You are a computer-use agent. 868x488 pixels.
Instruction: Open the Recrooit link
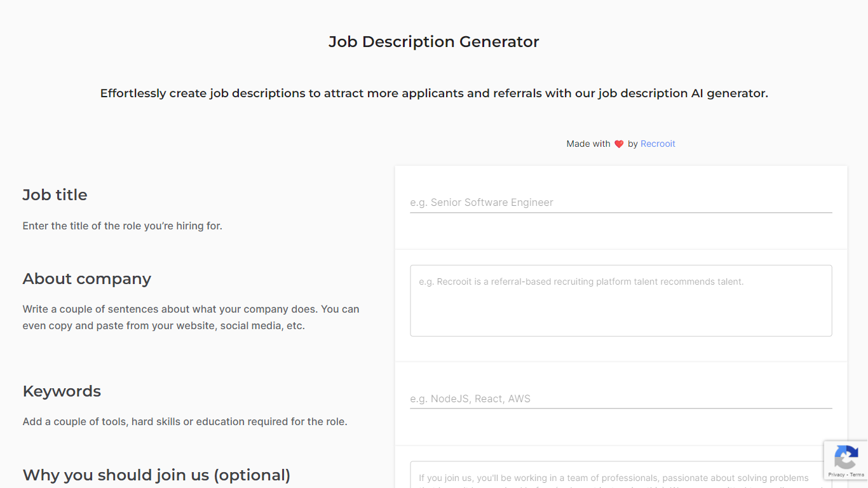click(x=658, y=144)
